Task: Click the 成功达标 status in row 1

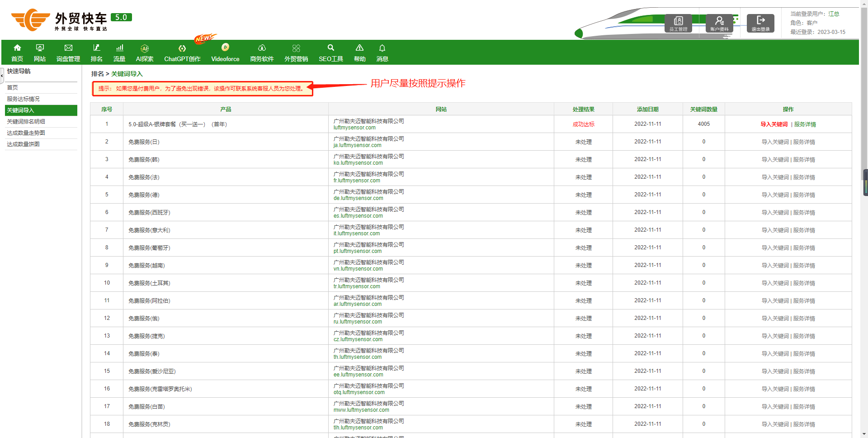Action: point(583,124)
